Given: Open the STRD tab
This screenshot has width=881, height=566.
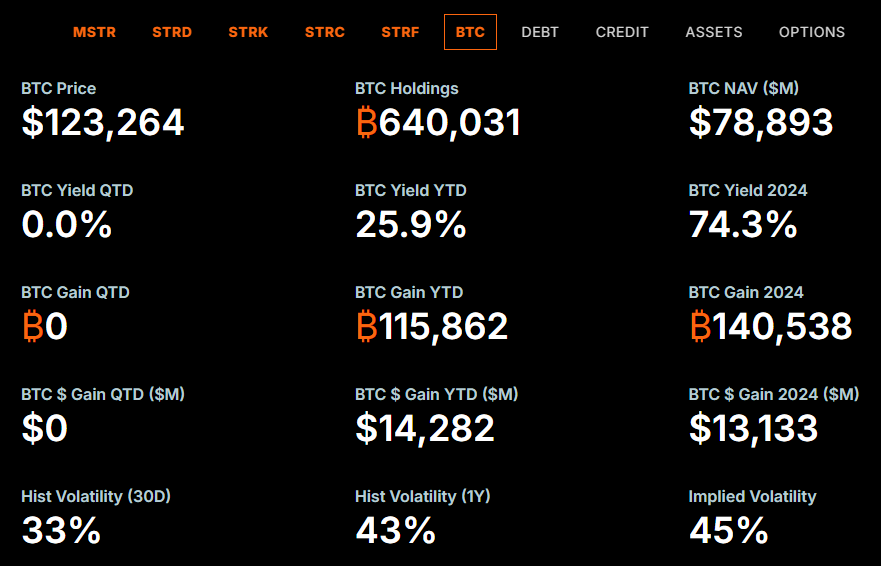Looking at the screenshot, I should pos(171,32).
